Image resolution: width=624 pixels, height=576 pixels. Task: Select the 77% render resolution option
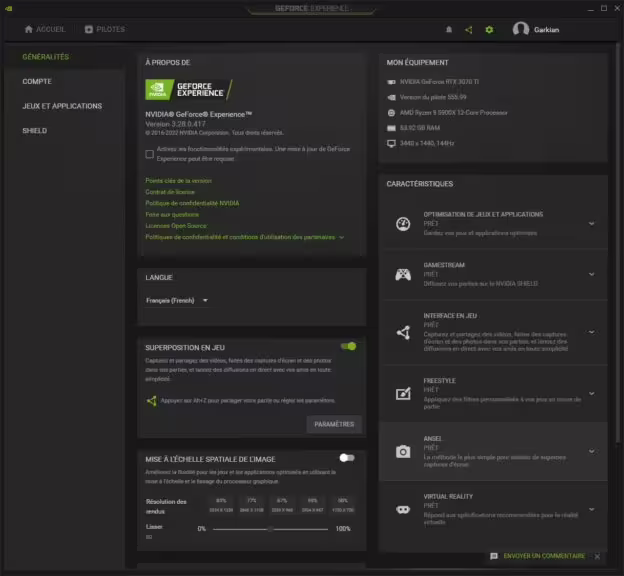tap(252, 505)
